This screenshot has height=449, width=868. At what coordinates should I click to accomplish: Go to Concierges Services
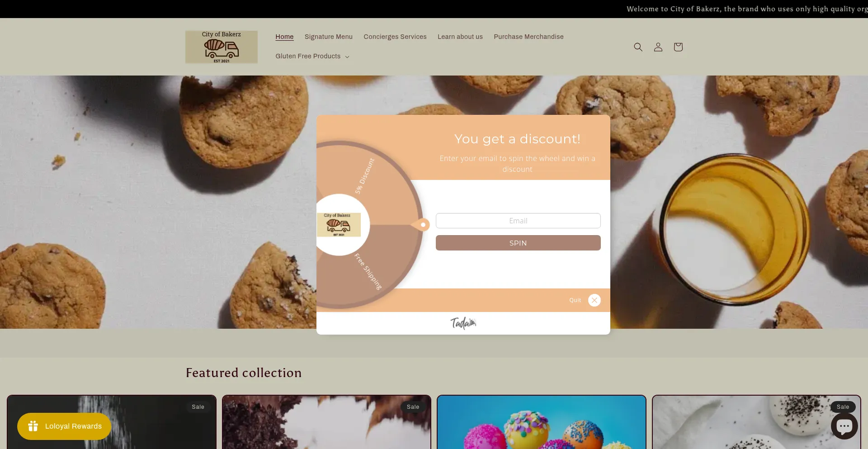(x=395, y=37)
